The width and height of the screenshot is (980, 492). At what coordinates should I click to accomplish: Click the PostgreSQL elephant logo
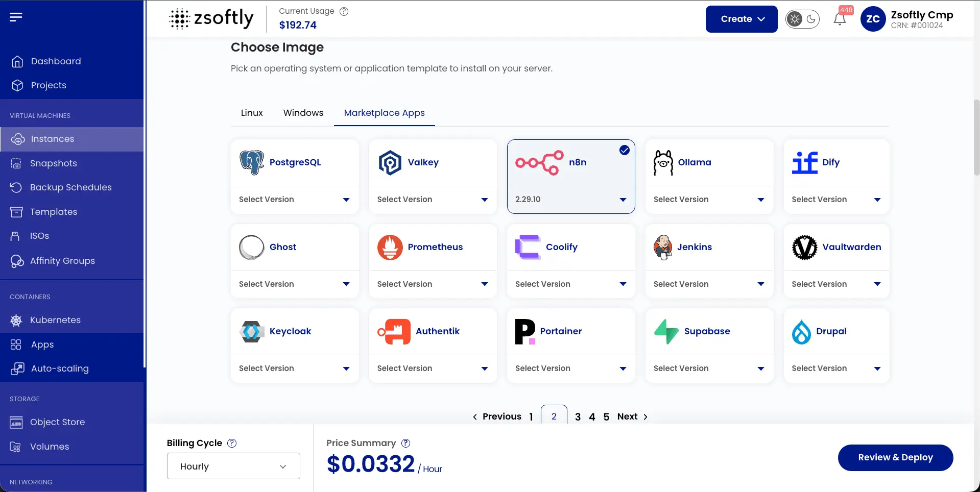click(x=252, y=162)
